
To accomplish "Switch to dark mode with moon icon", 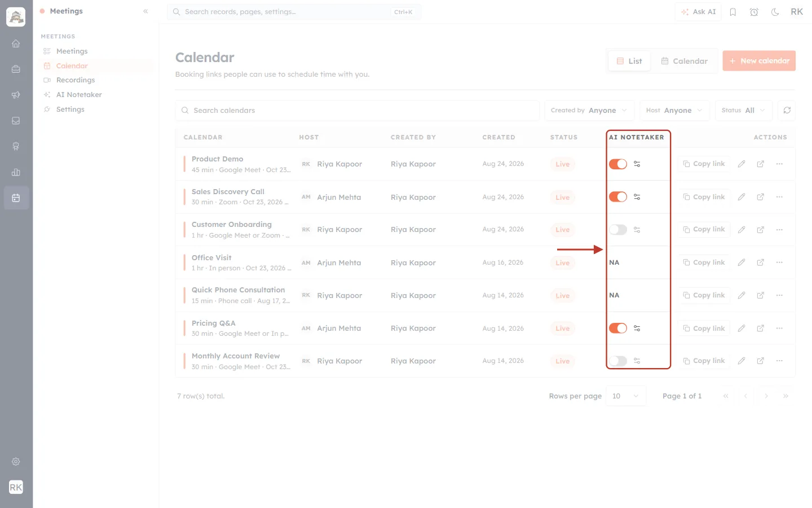I will click(775, 12).
